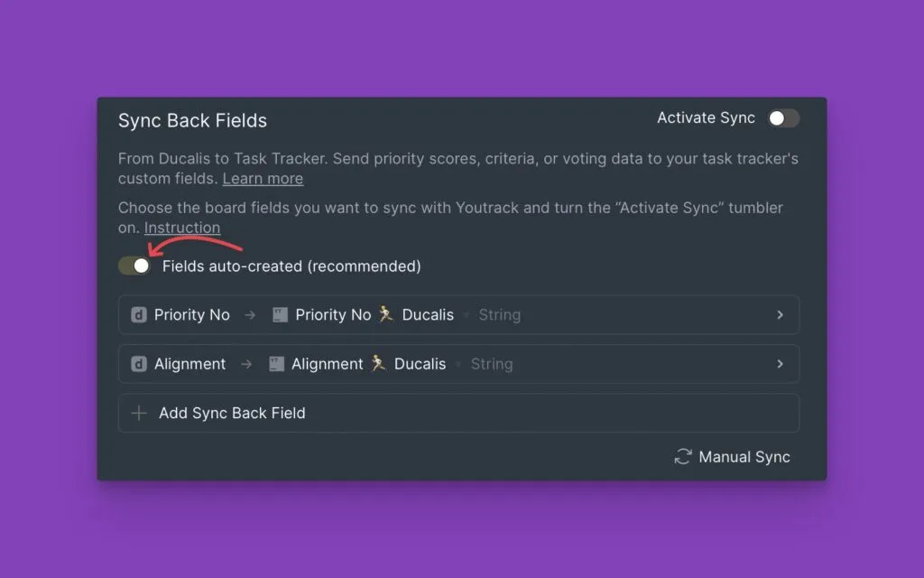
Task: Open the String type of Priority No
Action: [499, 315]
